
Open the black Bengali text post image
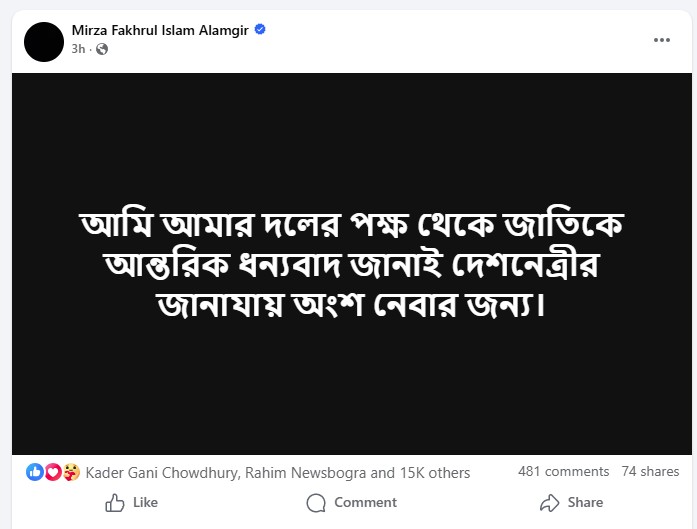pos(349,264)
